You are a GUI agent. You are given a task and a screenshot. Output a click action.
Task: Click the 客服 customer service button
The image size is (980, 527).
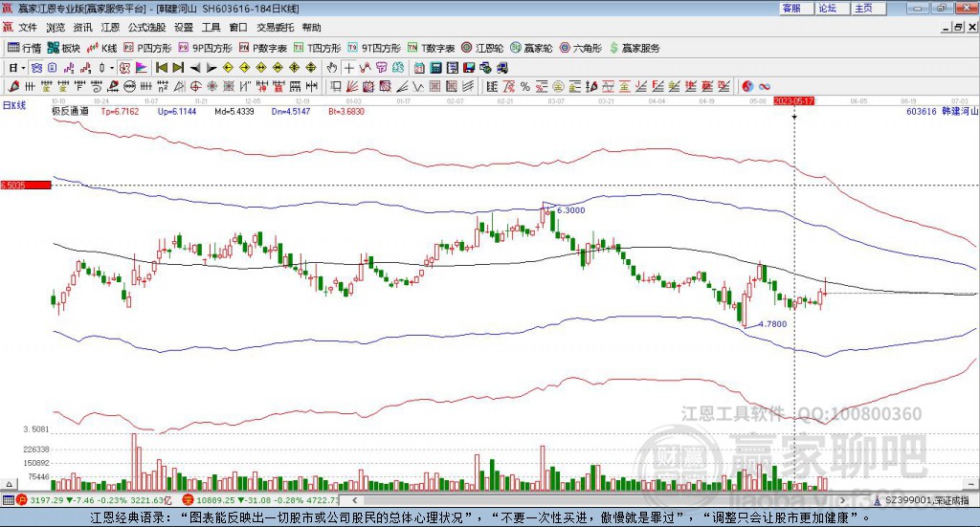[791, 8]
